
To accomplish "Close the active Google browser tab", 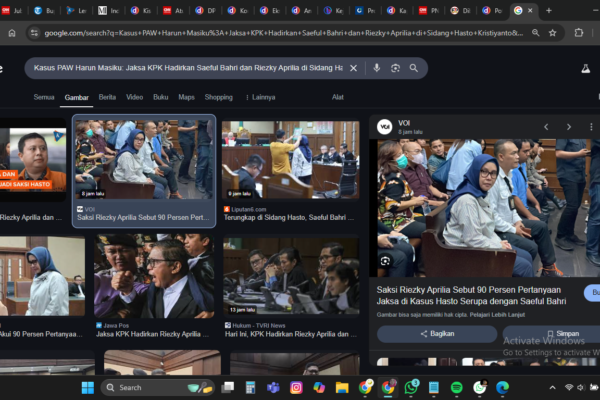I will tap(530, 11).
